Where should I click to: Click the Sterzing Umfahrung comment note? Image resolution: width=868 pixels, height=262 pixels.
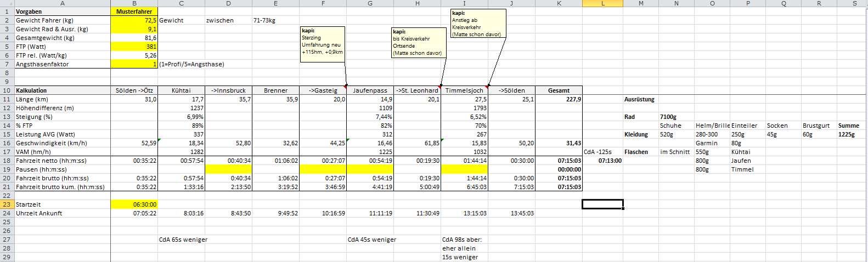pos(323,44)
